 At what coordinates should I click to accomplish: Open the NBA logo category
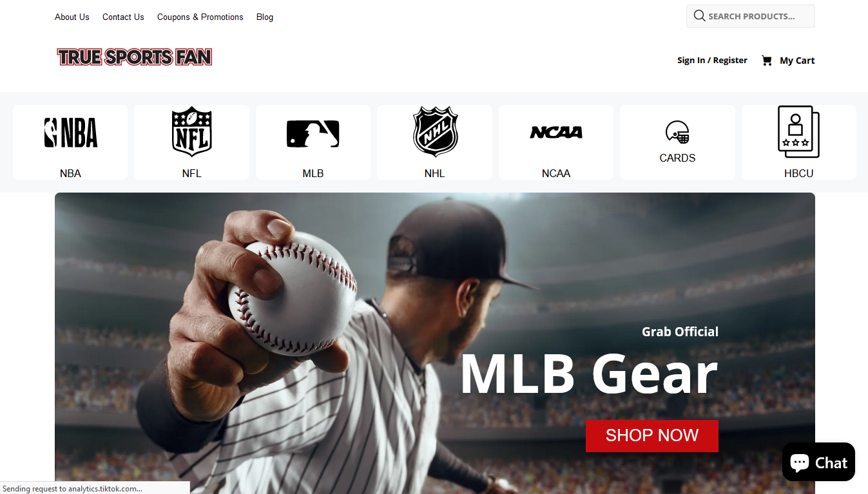[x=70, y=133]
